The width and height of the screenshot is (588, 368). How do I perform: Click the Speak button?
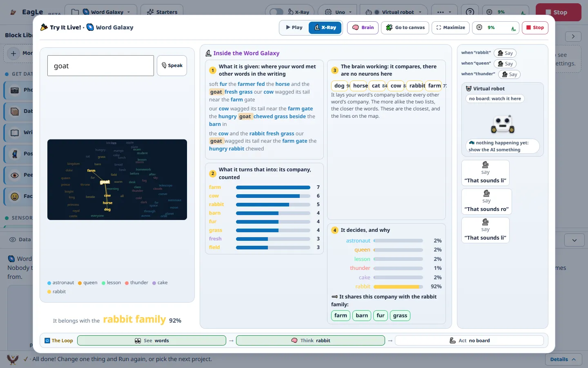pyautogui.click(x=172, y=65)
